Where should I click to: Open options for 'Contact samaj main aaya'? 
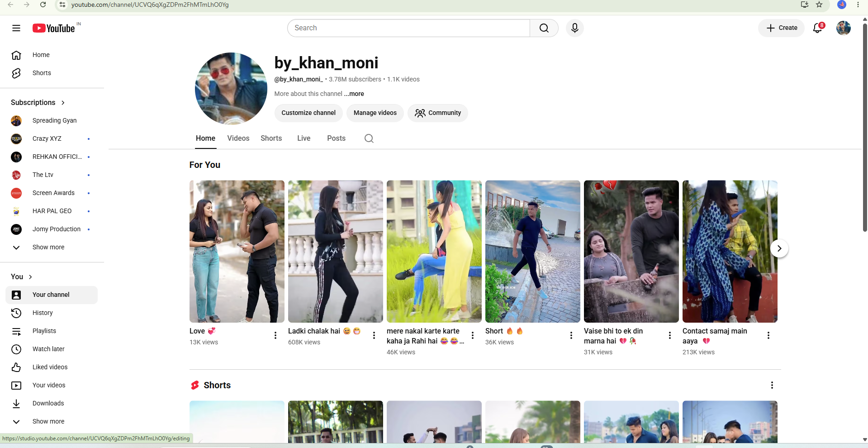(768, 335)
